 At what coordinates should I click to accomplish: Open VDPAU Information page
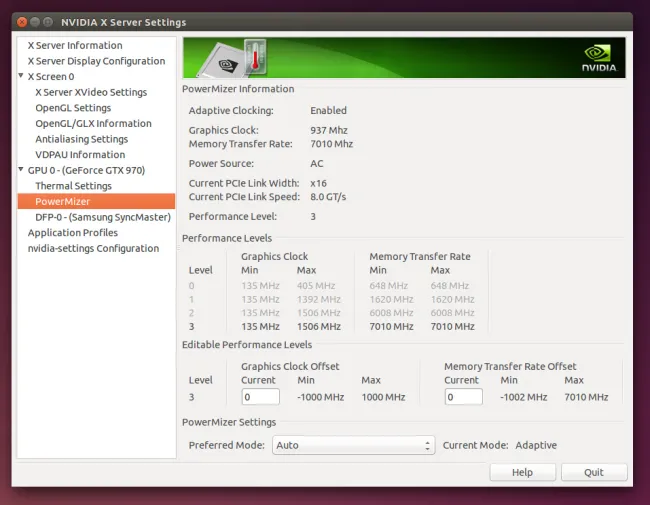coord(80,155)
